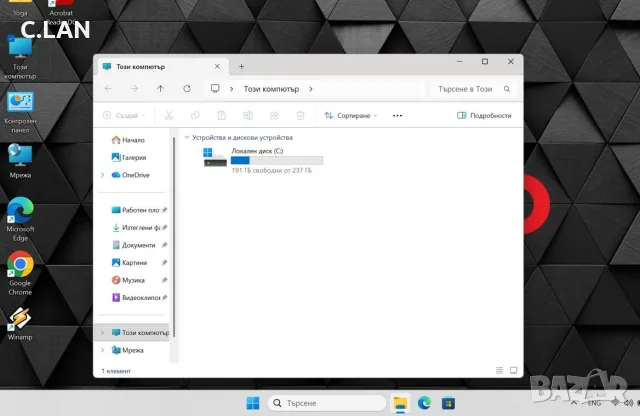Select Галерия in the navigation pane
The width and height of the screenshot is (640, 416).
[129, 157]
